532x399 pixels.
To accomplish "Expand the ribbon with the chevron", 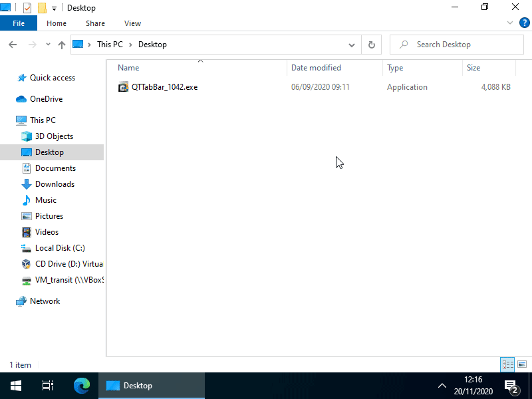I will coord(509,23).
